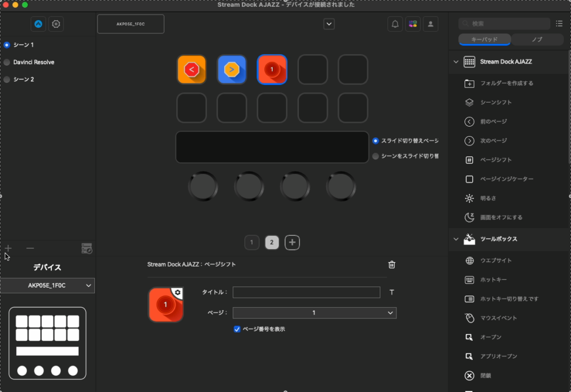Click the タイトル text input field
The image size is (571, 392).
306,292
